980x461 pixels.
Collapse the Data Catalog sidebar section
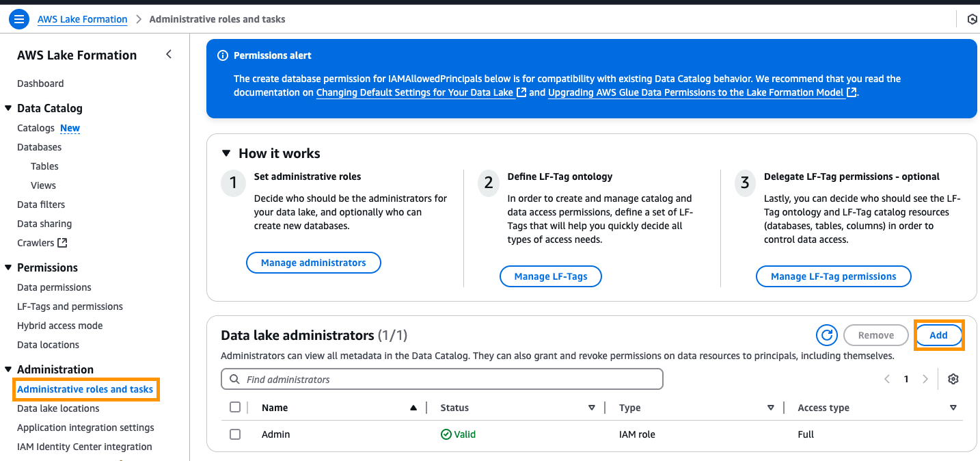8,108
